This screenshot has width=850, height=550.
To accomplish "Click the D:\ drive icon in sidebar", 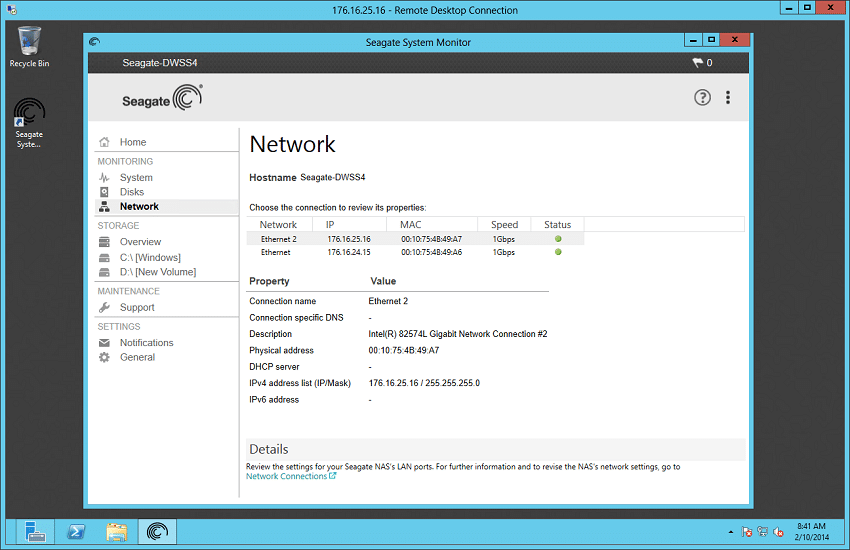I will (x=105, y=272).
